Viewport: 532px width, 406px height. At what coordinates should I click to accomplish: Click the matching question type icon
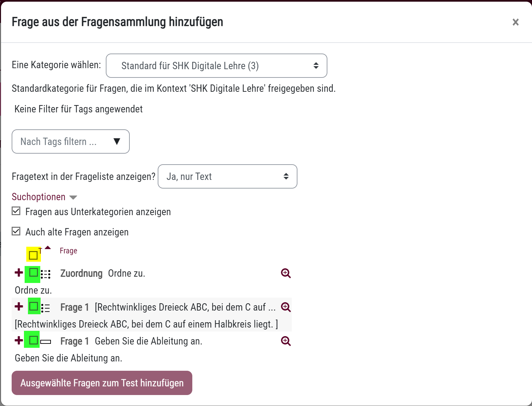46,274
